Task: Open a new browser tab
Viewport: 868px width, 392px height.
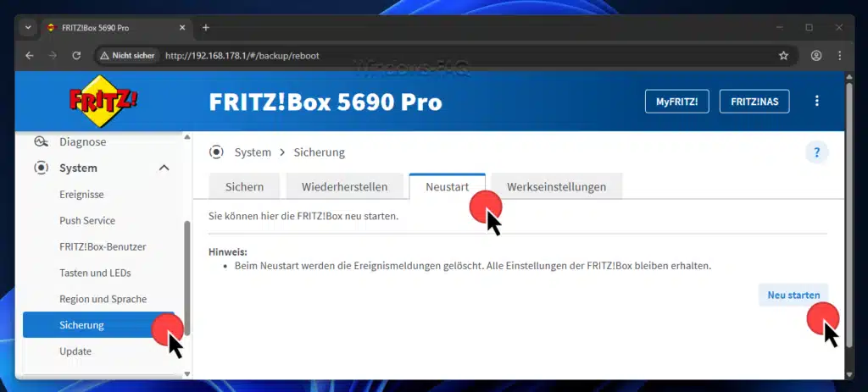Action: (205, 28)
